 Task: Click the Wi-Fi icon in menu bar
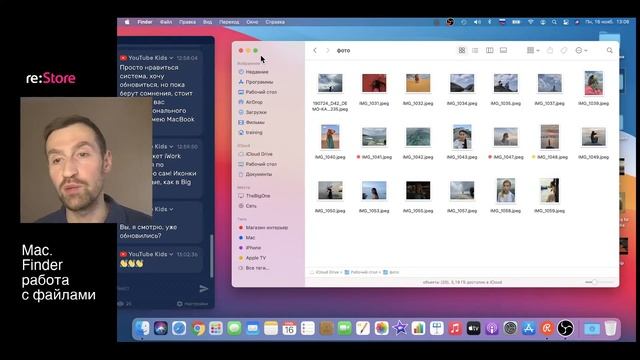[531, 22]
